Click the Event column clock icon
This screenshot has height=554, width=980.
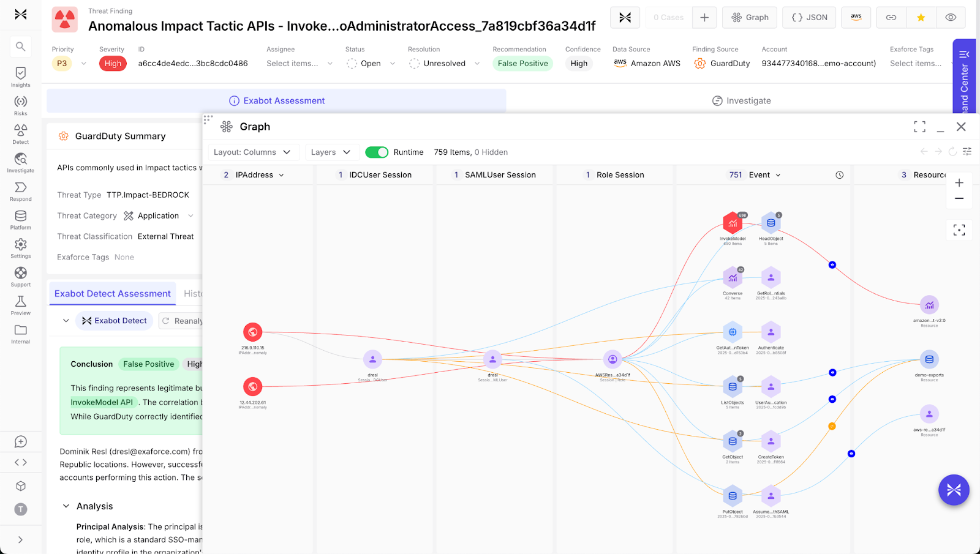[x=840, y=175]
